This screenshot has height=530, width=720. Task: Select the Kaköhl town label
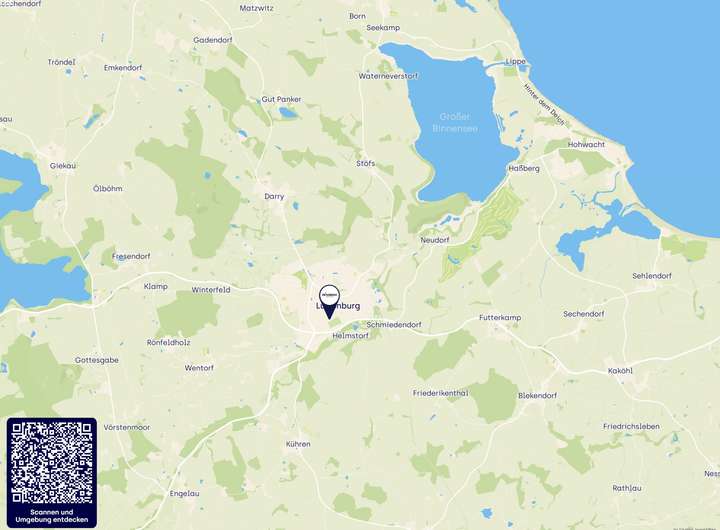(x=620, y=371)
